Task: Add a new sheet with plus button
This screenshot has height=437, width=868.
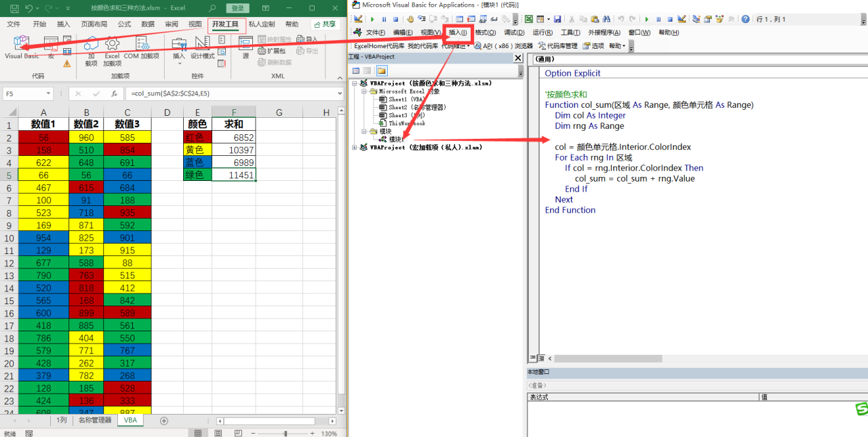Action: click(x=163, y=421)
